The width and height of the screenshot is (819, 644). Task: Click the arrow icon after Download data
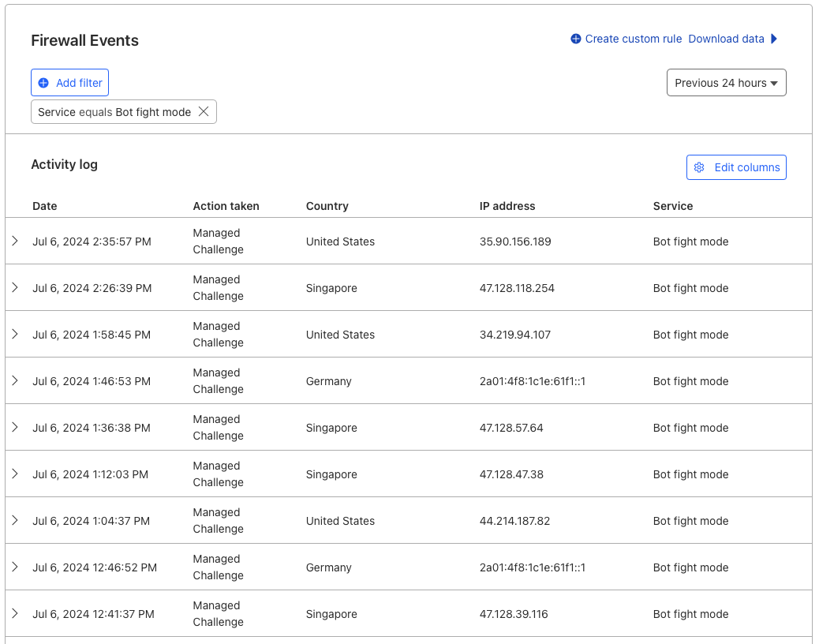774,39
